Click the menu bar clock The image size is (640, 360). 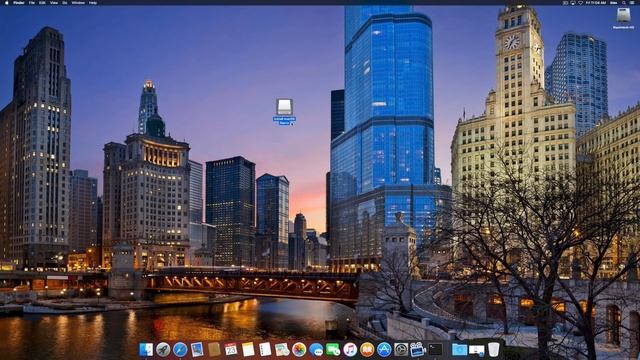click(x=596, y=2)
